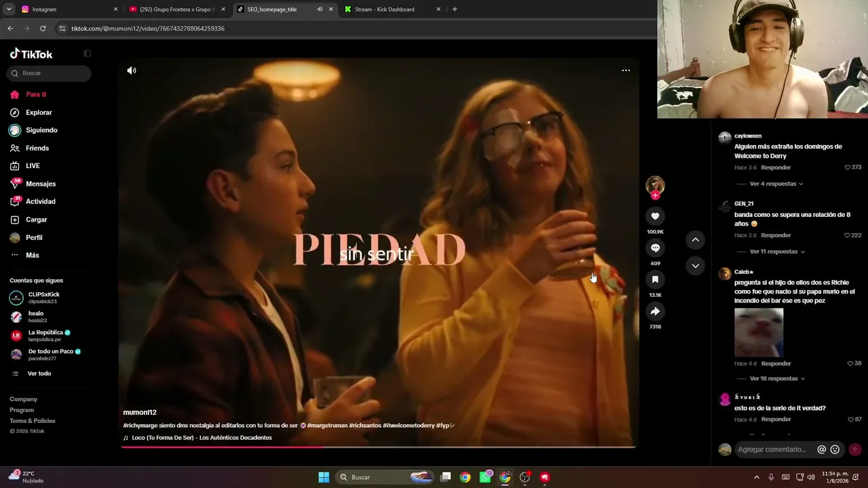Go to the previous video
Viewport: 868px width, 488px height.
click(x=695, y=240)
